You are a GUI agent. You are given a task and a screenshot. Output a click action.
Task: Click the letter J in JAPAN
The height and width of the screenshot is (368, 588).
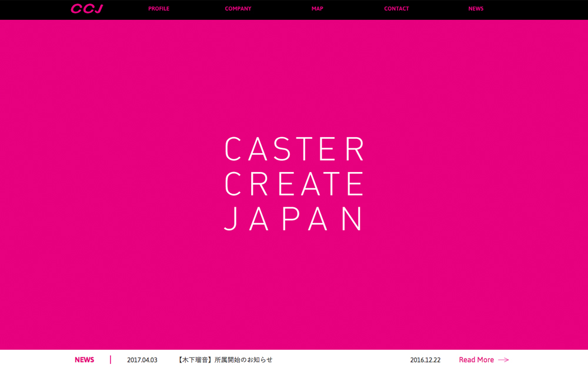pos(232,218)
